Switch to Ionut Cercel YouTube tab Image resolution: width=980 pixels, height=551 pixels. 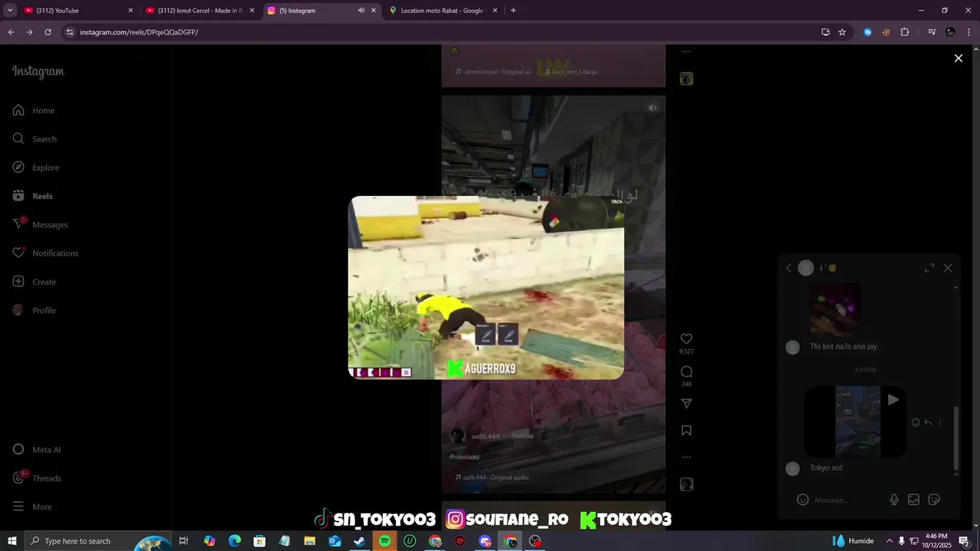tap(199, 11)
